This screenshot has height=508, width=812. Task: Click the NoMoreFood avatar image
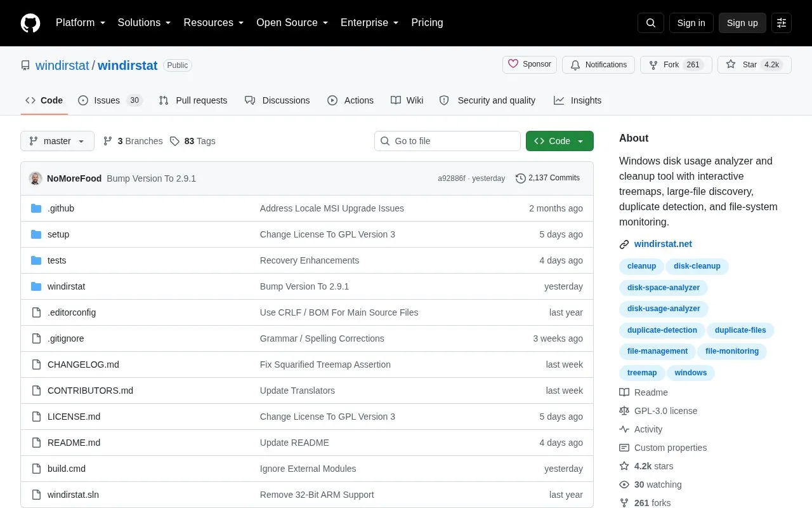pyautogui.click(x=36, y=178)
